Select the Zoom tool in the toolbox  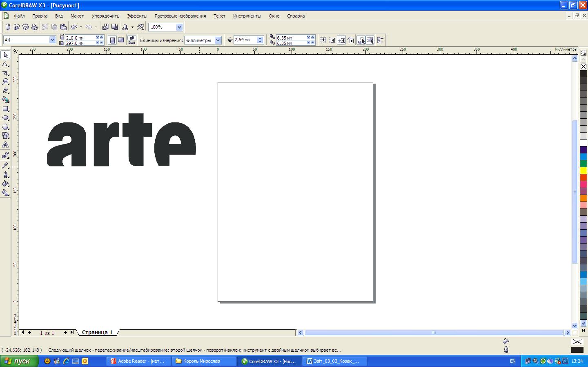click(x=5, y=82)
